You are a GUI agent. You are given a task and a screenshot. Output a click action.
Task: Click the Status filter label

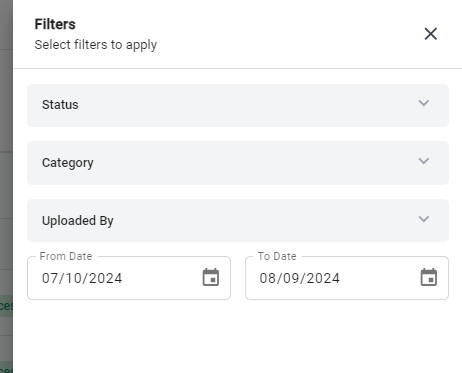click(x=60, y=105)
